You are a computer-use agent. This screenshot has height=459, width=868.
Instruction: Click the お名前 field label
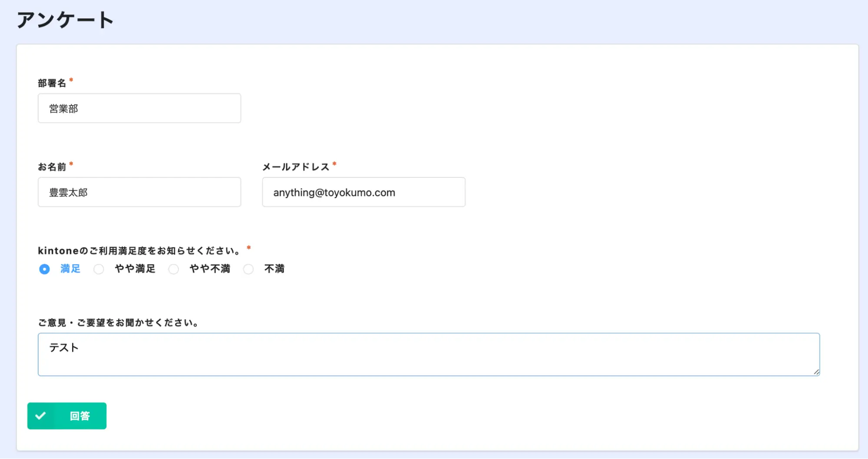(x=52, y=167)
